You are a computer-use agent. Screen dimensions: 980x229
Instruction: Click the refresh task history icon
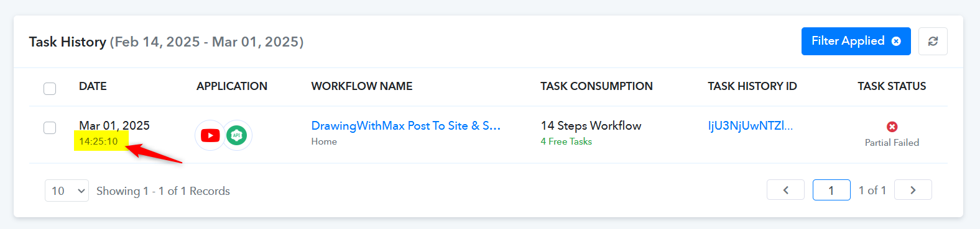pos(933,41)
